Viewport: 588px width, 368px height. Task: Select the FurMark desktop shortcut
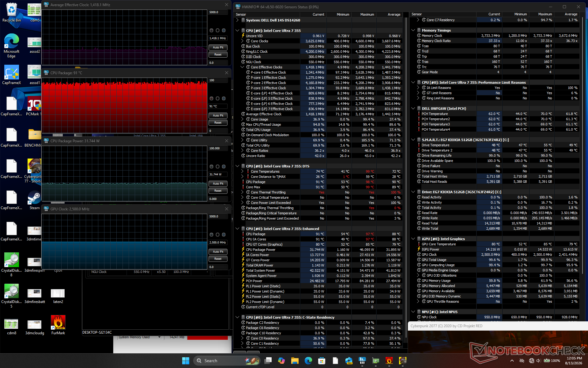click(58, 325)
